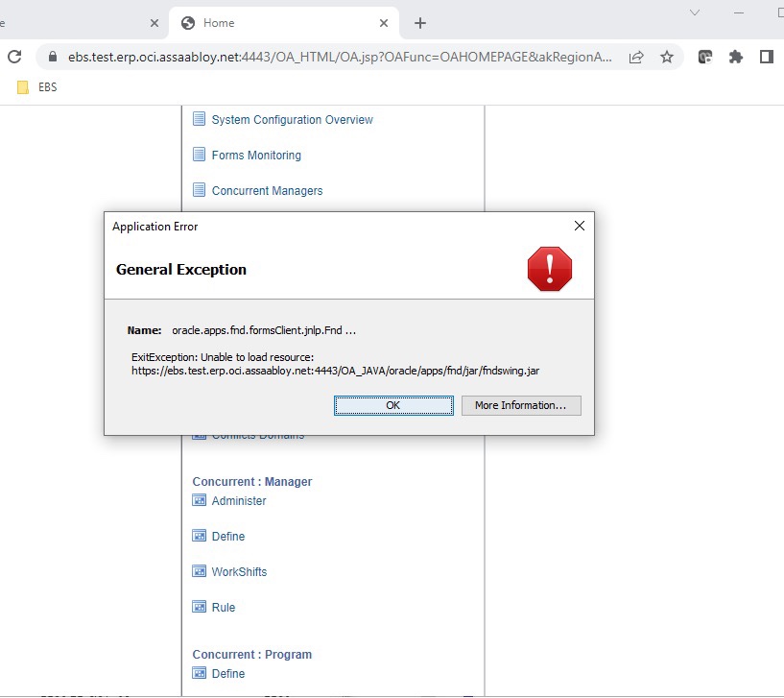The height and width of the screenshot is (698, 784).
Task: Open the Concurrent Managers link
Action: (x=267, y=191)
